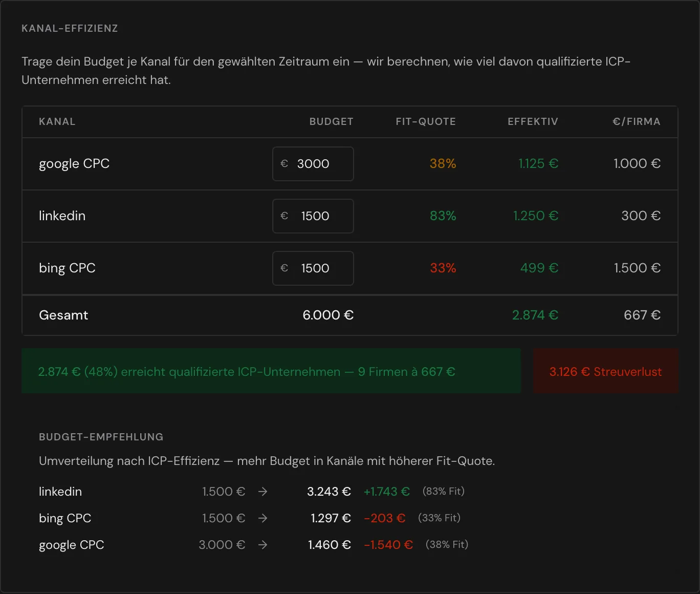Viewport: 700px width, 594px height.
Task: Click the (83% Fit) note
Action: point(444,492)
